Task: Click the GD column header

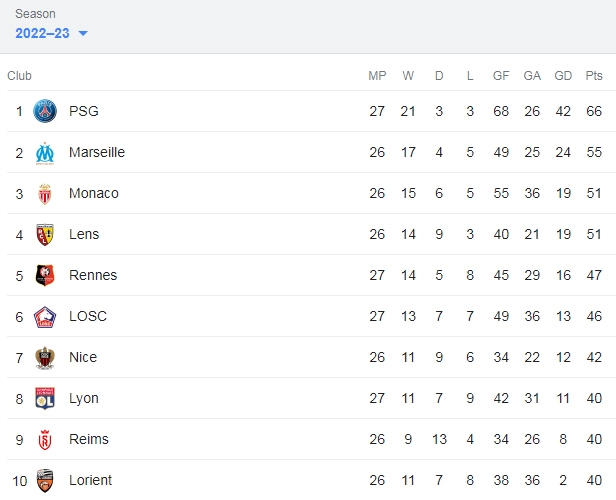Action: point(563,75)
